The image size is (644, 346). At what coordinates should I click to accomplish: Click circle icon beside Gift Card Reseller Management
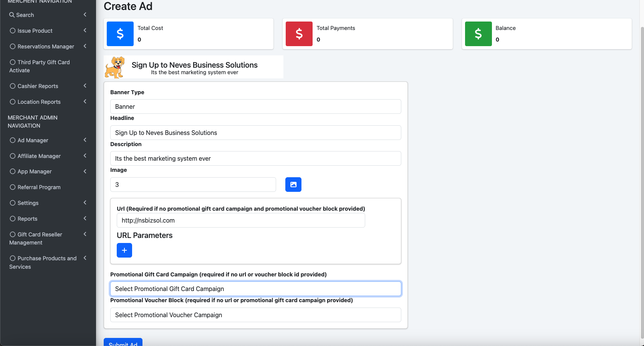(x=13, y=235)
